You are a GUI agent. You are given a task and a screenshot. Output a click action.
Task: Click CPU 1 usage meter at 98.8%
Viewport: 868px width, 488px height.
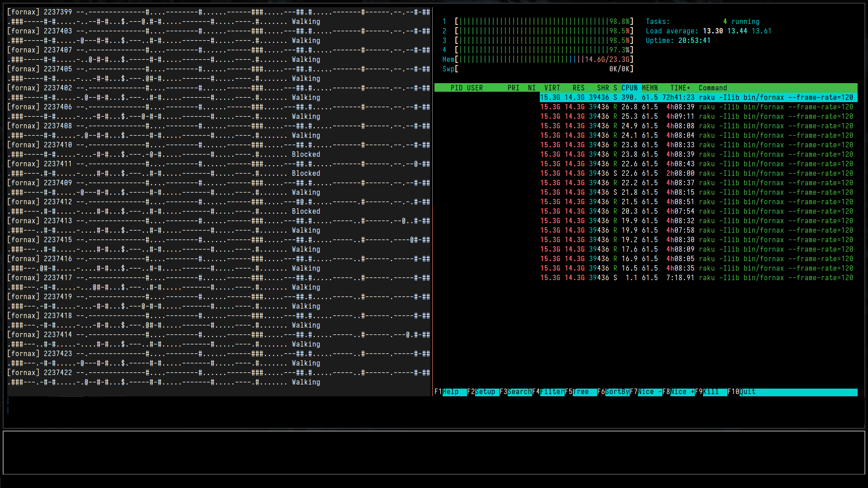(x=538, y=22)
